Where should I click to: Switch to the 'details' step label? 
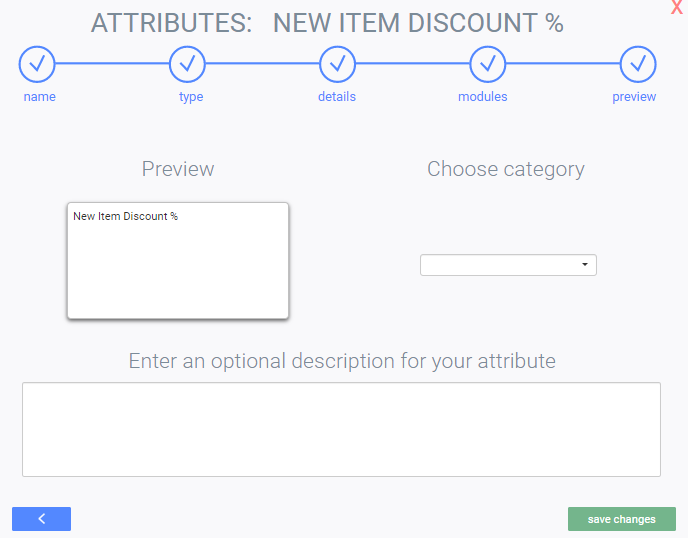coord(337,97)
